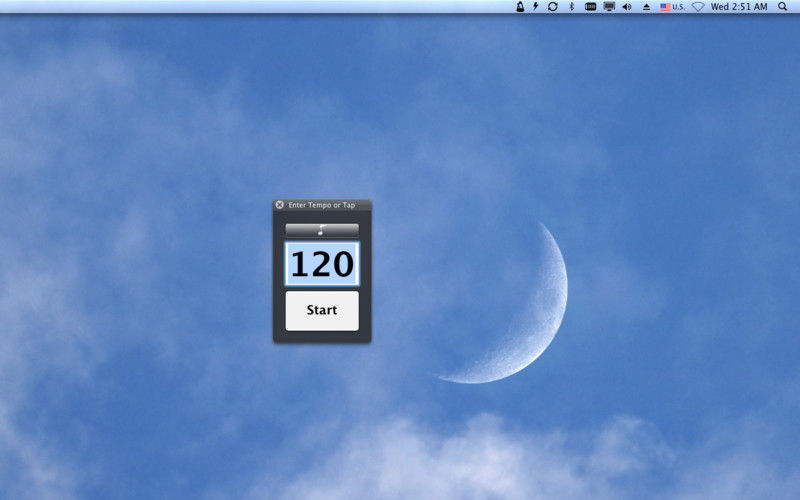Open the Bluetooth status menu
Viewport: 800px width, 500px height.
click(x=571, y=7)
